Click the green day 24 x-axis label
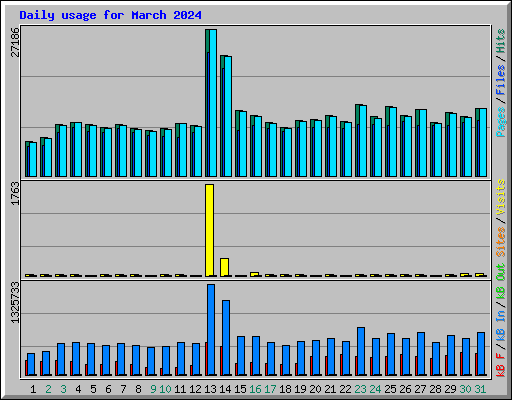The image size is (512, 400). tap(375, 389)
